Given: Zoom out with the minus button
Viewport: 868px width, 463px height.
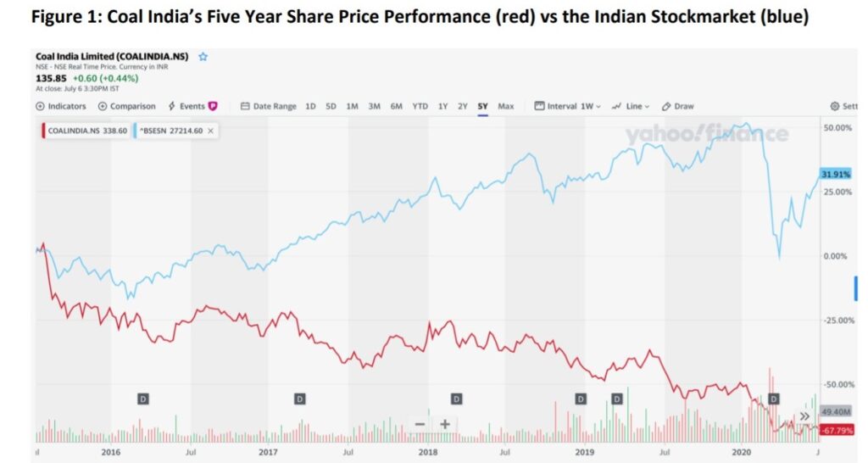Looking at the screenshot, I should point(420,424).
